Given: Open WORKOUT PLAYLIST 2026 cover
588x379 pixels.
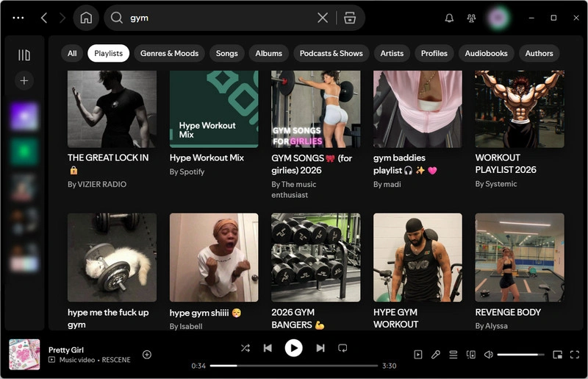Looking at the screenshot, I should [520, 109].
